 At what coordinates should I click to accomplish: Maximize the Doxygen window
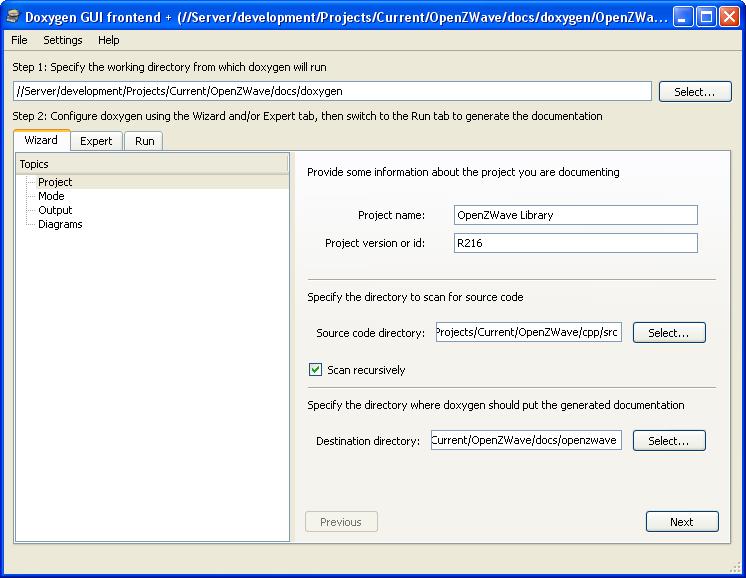[x=706, y=17]
